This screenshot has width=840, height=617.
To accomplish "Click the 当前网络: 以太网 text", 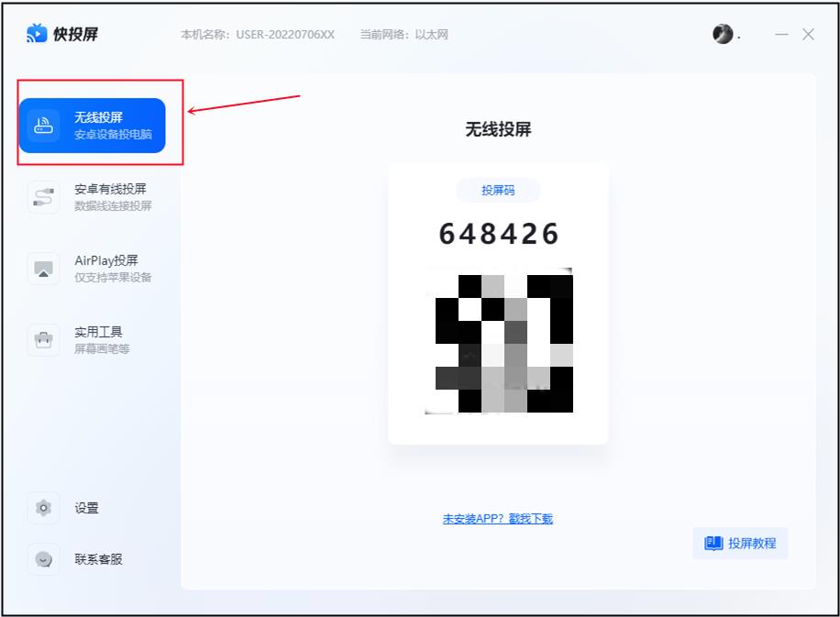I will click(403, 34).
